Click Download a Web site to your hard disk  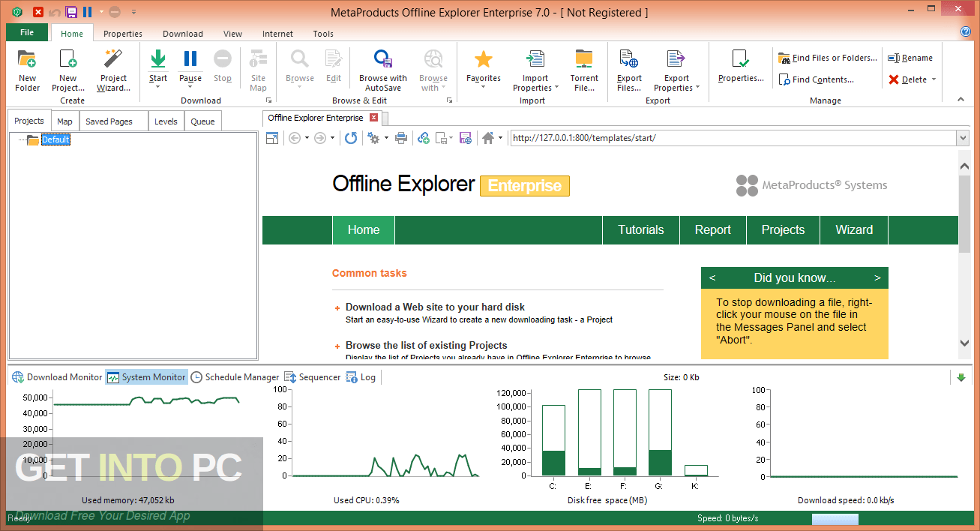point(435,307)
